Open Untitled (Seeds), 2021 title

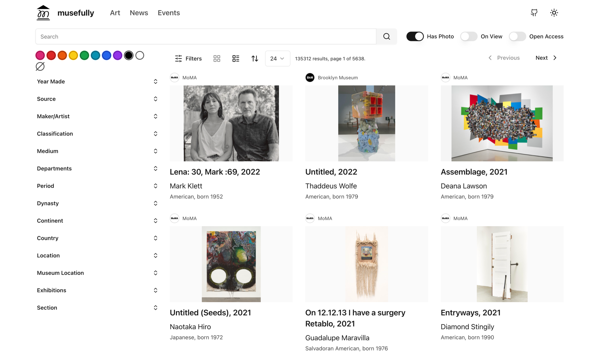[x=210, y=313]
